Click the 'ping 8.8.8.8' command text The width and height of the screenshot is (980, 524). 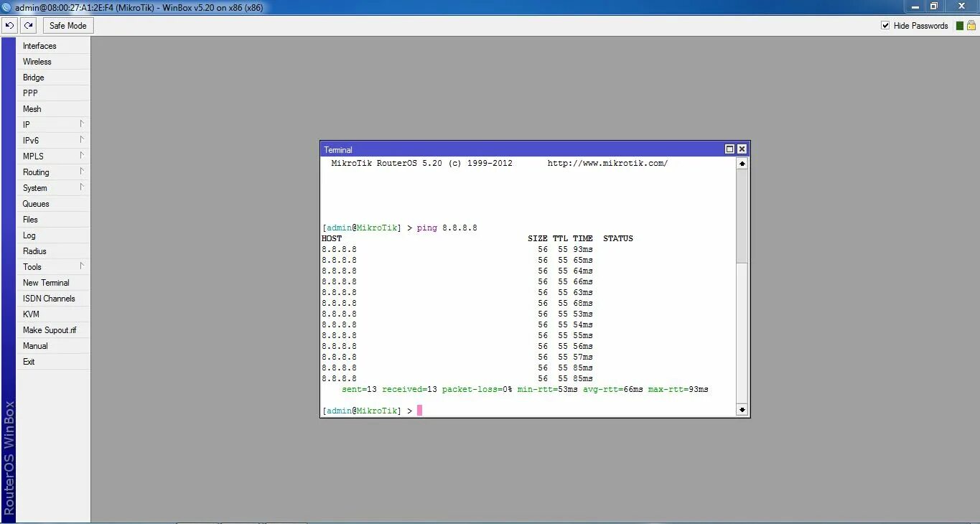pyautogui.click(x=447, y=228)
